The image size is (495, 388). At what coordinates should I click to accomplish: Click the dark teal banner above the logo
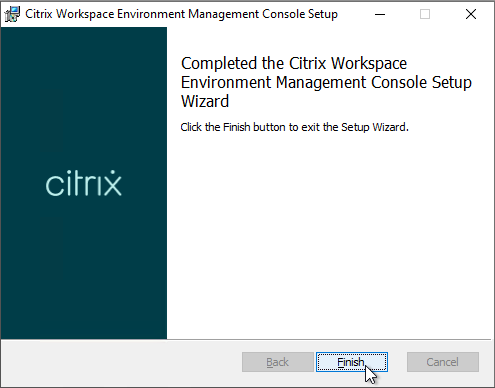pyautogui.click(x=83, y=97)
